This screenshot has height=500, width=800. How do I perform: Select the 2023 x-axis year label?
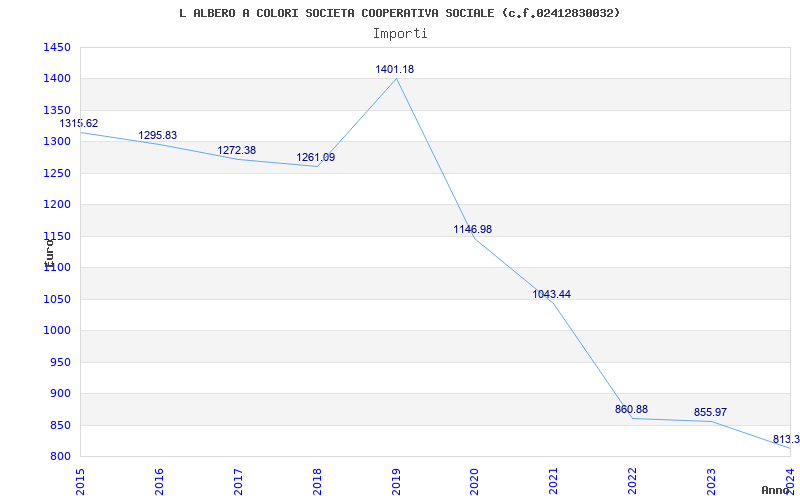pos(712,481)
